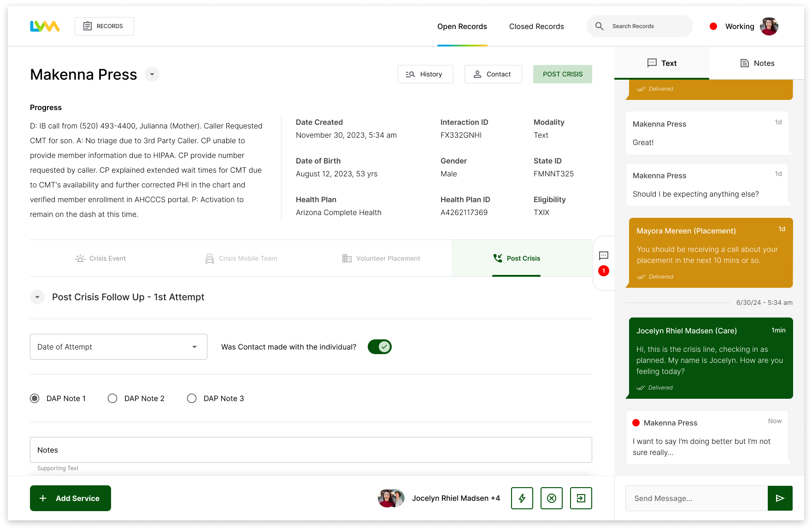Click the LVM logo icon
812x530 pixels.
pyautogui.click(x=45, y=26)
